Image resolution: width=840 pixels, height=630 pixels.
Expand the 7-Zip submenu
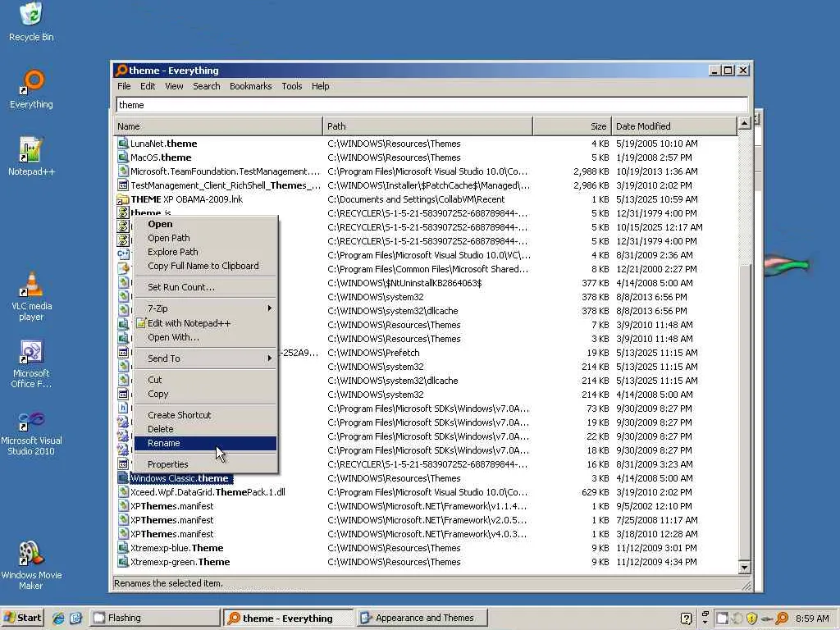coord(205,308)
